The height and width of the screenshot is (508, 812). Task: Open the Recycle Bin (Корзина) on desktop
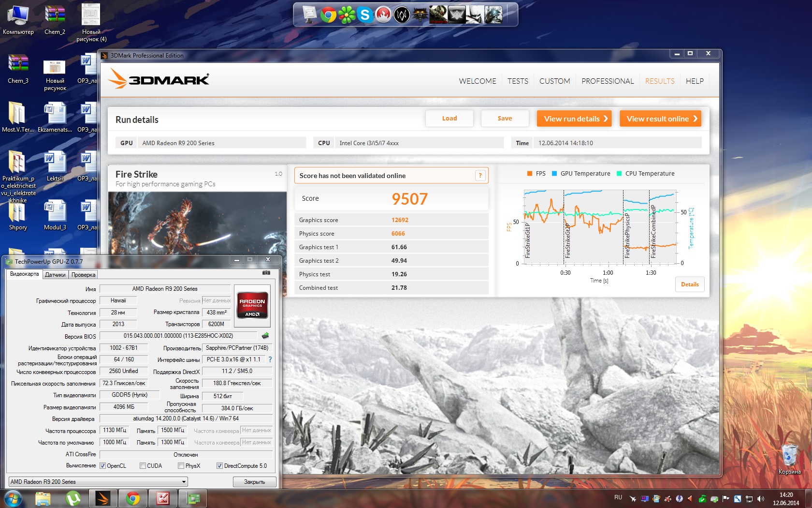point(789,459)
